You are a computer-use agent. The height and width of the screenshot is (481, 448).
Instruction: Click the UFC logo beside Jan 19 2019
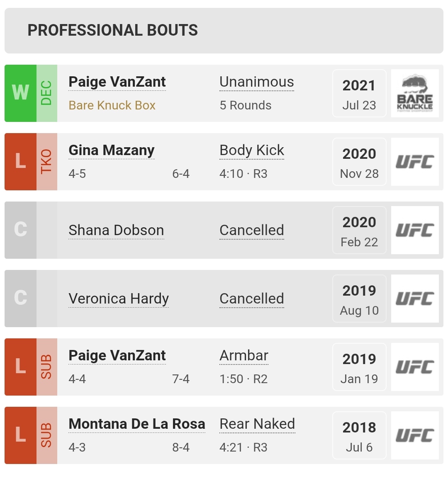click(x=415, y=367)
